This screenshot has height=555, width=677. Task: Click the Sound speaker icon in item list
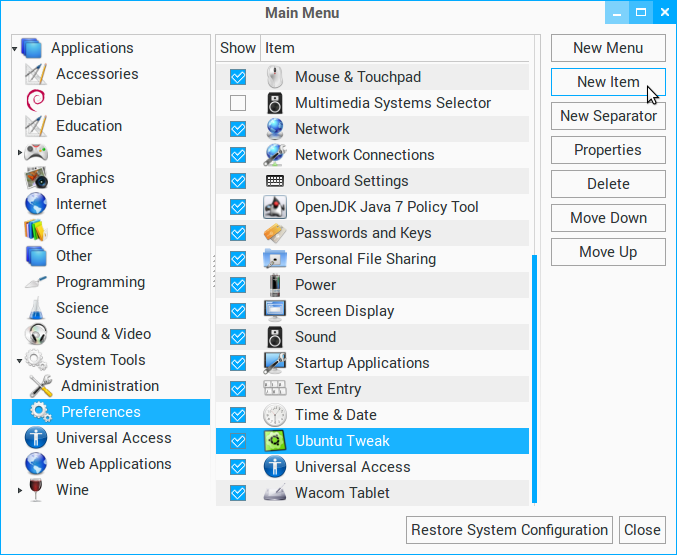pos(275,337)
